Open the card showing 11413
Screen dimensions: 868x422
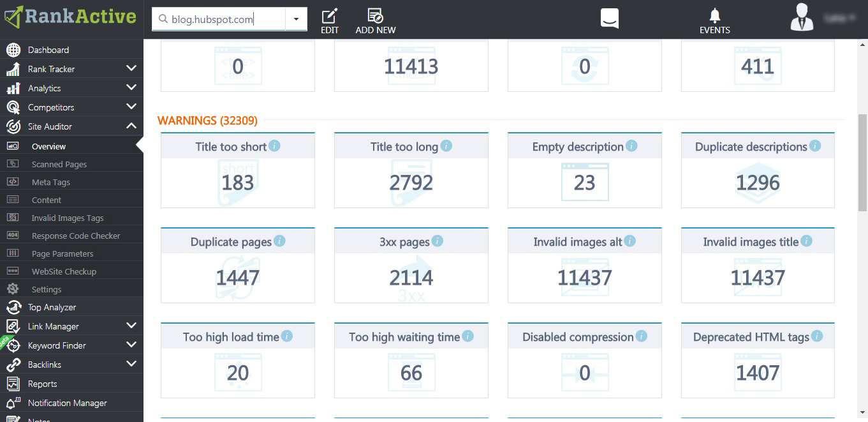(x=411, y=66)
